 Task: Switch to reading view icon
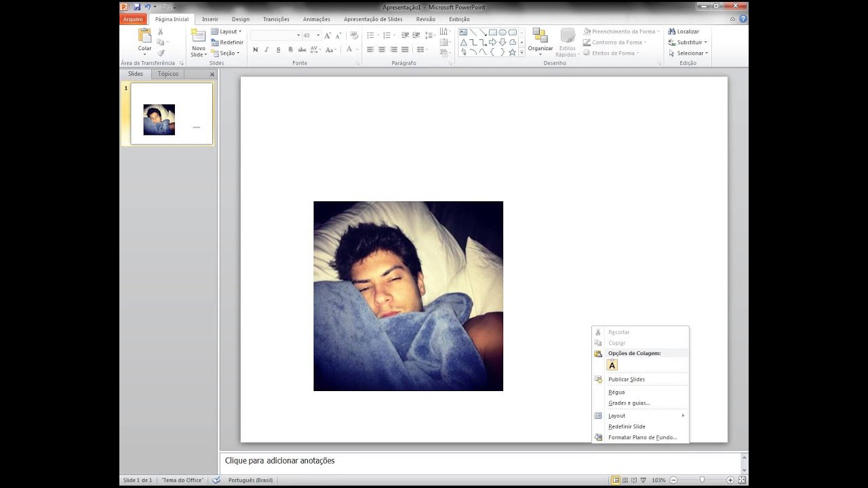(634, 480)
